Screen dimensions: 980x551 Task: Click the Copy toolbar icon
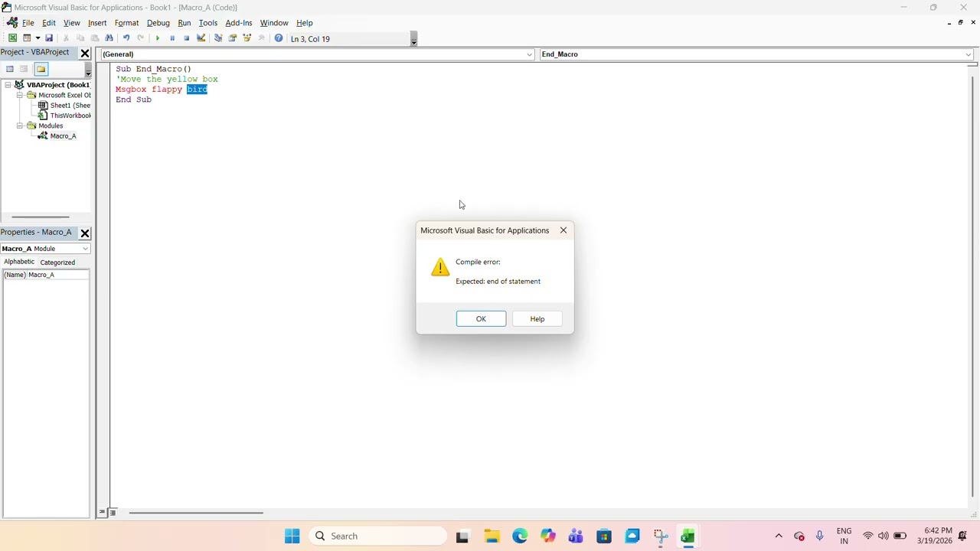(80, 38)
